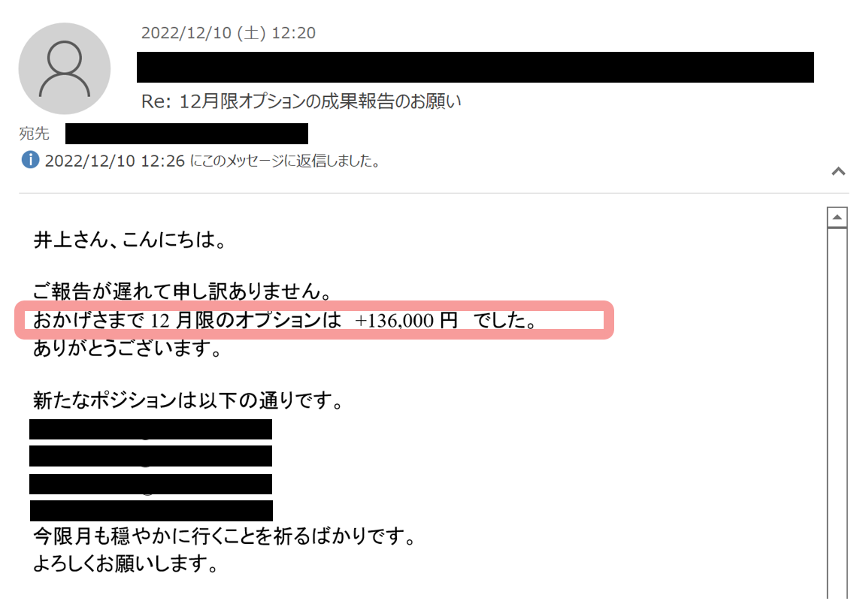Image resolution: width=857 pixels, height=616 pixels.
Task: Click the first redacted position line
Action: click(151, 429)
